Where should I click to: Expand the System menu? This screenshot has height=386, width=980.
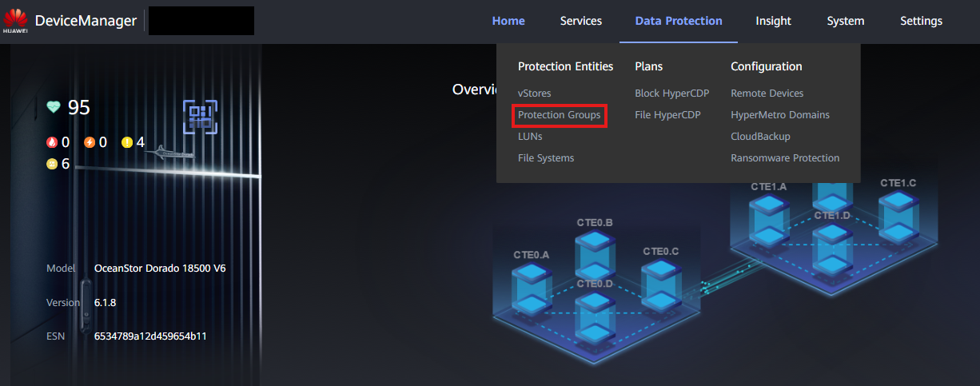coord(845,22)
